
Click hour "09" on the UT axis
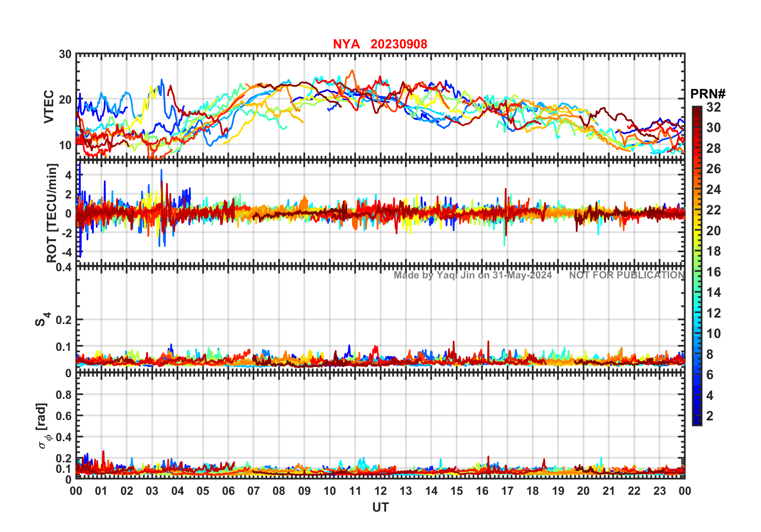pos(304,491)
